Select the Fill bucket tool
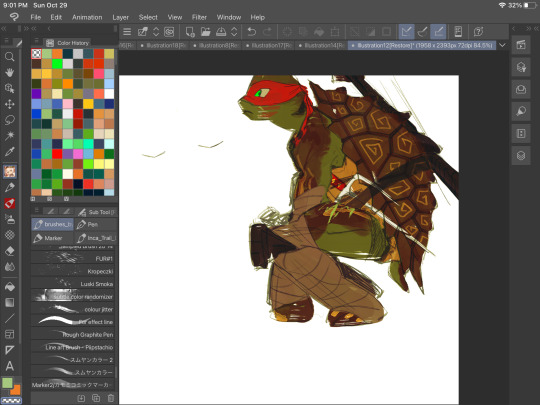This screenshot has width=540, height=405. pos(10,287)
